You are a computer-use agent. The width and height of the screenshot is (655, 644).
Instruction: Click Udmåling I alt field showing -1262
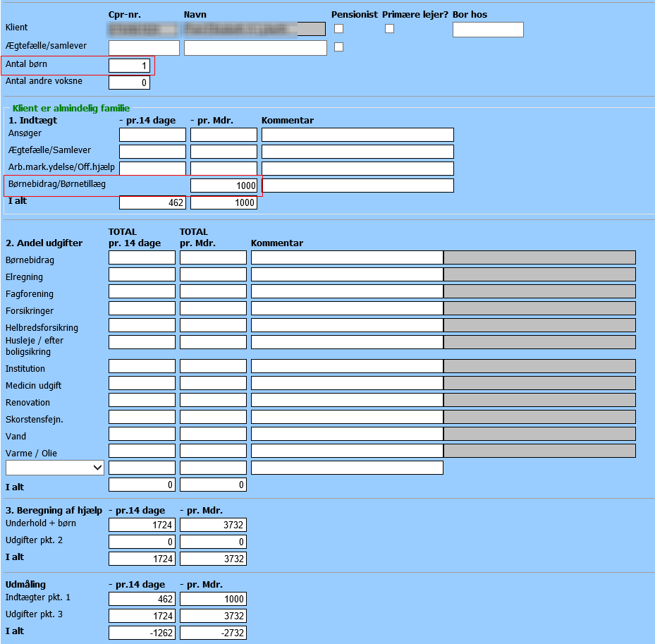click(142, 633)
